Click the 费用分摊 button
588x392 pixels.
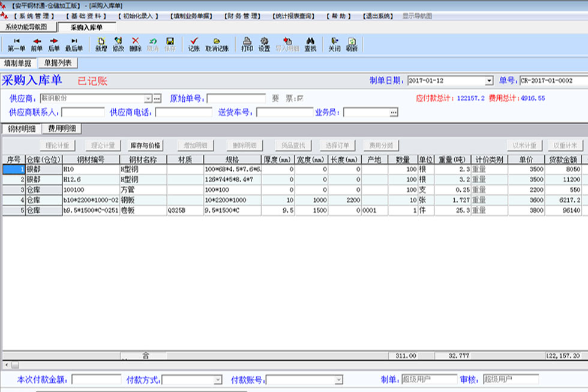tap(381, 146)
